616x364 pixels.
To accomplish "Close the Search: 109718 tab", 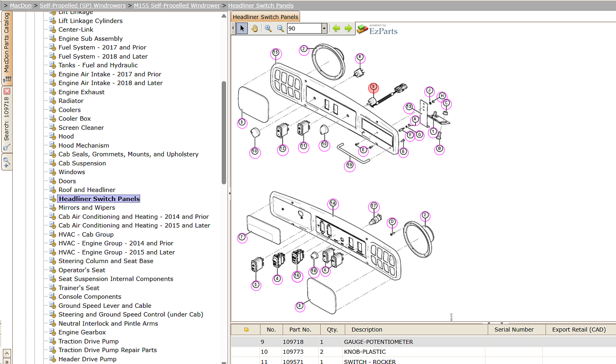I will point(7,91).
